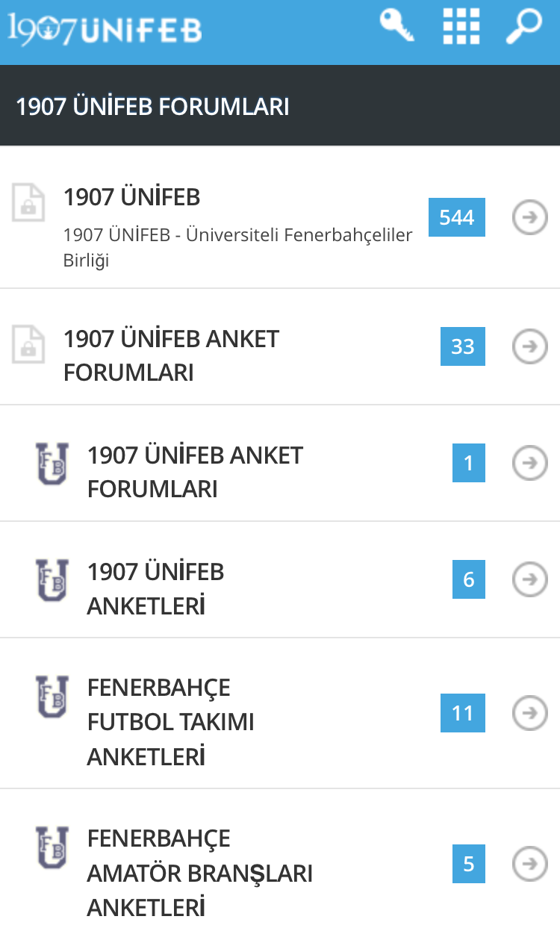Click FB shield icon beside AMATÖR BRANŞLARI ANKETLERİ
The image size is (560, 934).
pyautogui.click(x=52, y=847)
